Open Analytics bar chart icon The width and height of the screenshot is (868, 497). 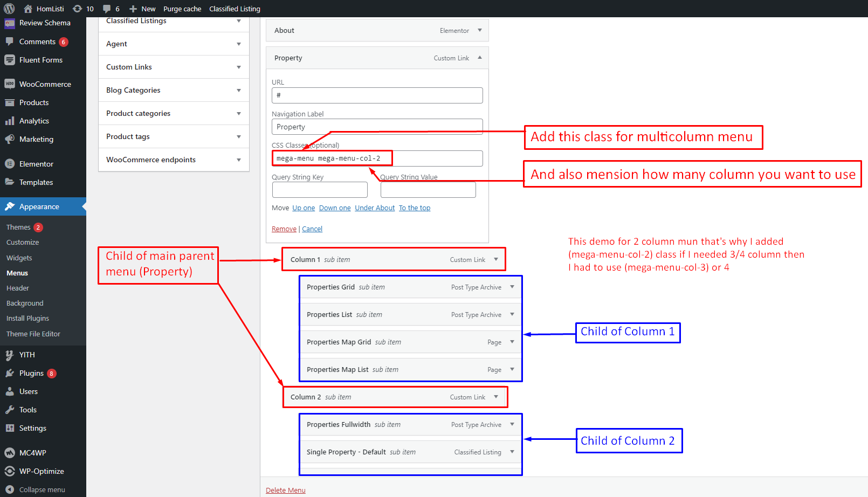(x=10, y=121)
